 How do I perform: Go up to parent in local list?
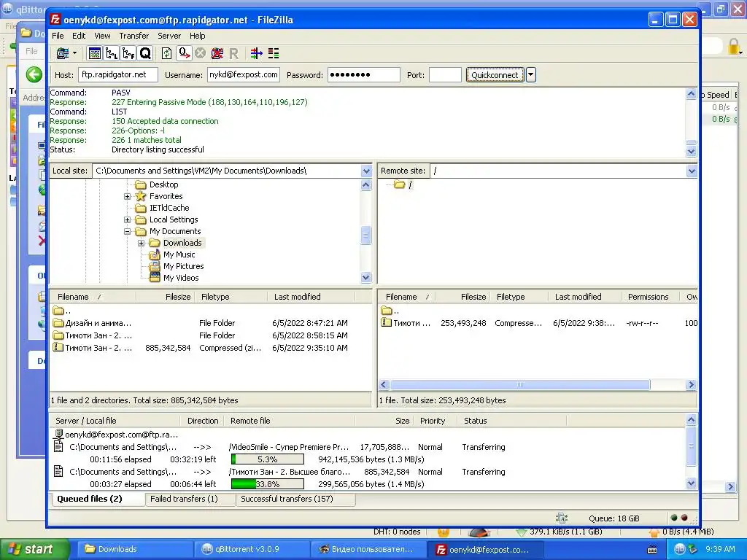[x=62, y=311]
